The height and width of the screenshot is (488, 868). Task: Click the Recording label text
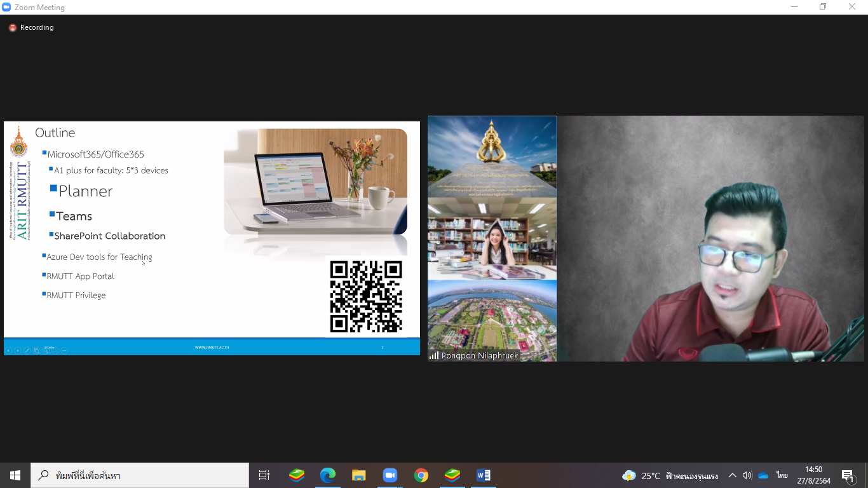(x=37, y=28)
